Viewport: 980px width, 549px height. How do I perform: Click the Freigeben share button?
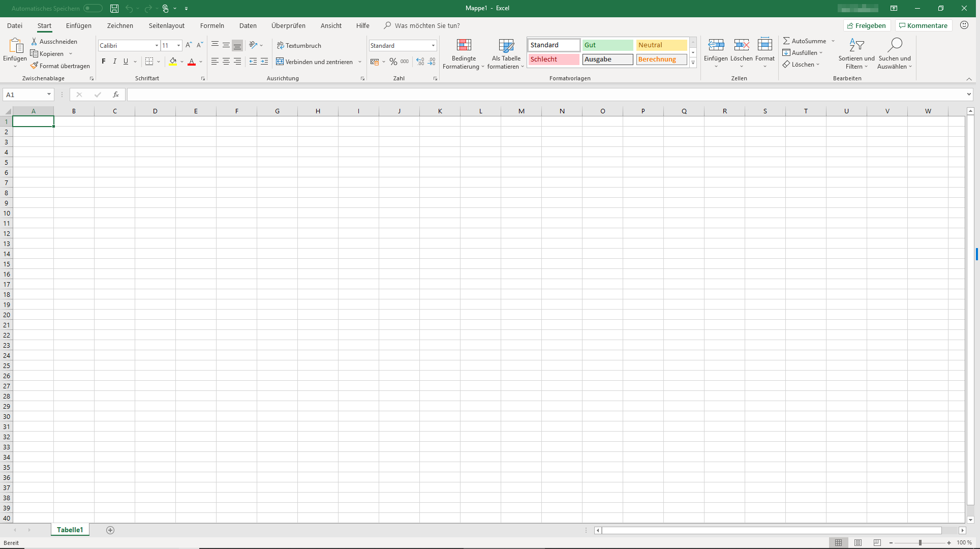tap(867, 25)
